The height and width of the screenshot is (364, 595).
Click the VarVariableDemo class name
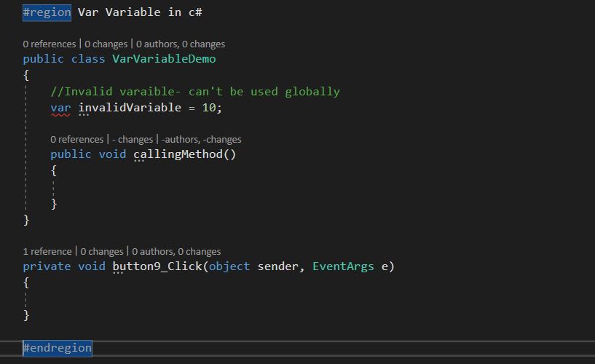(x=164, y=59)
